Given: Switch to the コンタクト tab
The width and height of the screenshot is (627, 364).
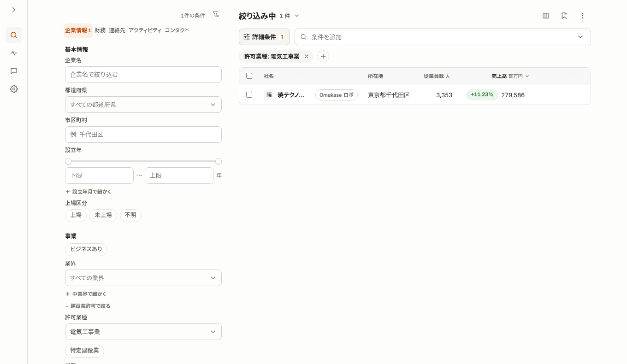Looking at the screenshot, I should tap(177, 30).
